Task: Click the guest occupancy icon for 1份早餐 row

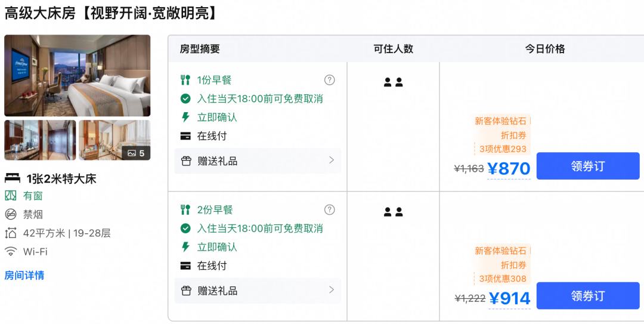Action: (393, 82)
